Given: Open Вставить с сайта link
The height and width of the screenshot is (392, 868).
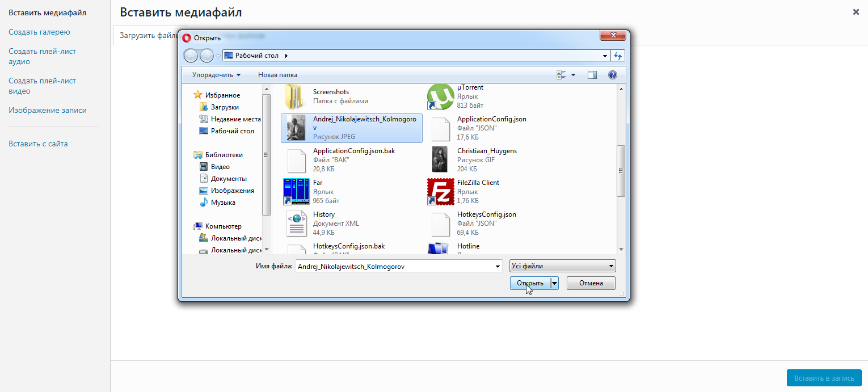Looking at the screenshot, I should point(38,144).
